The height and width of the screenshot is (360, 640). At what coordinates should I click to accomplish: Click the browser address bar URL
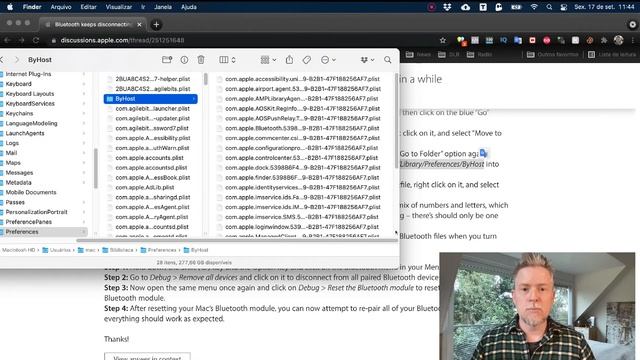tap(122, 40)
